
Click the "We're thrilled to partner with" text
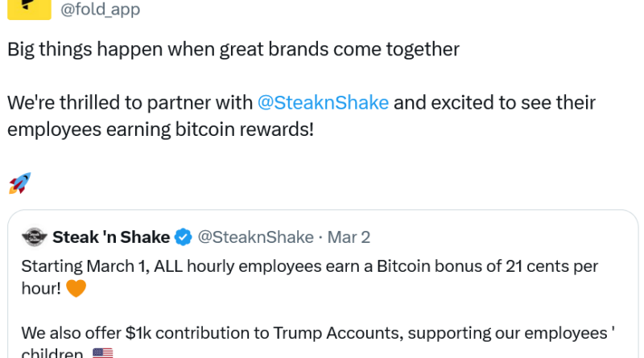[130, 103]
